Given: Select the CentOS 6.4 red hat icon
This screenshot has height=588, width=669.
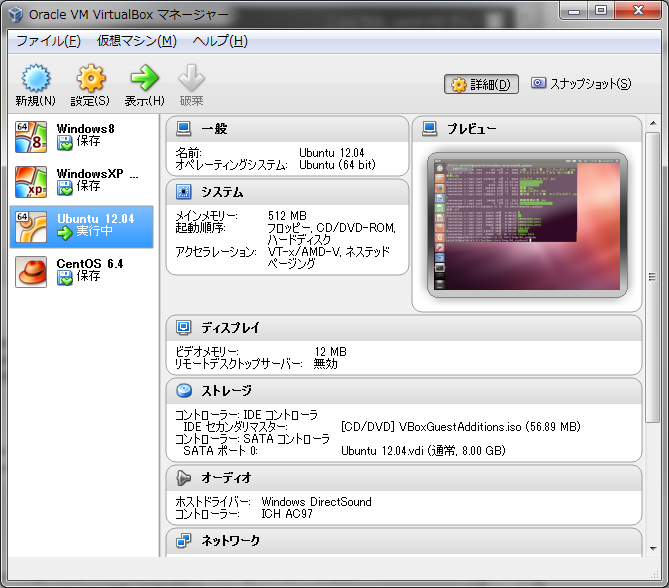Looking at the screenshot, I should [31, 272].
